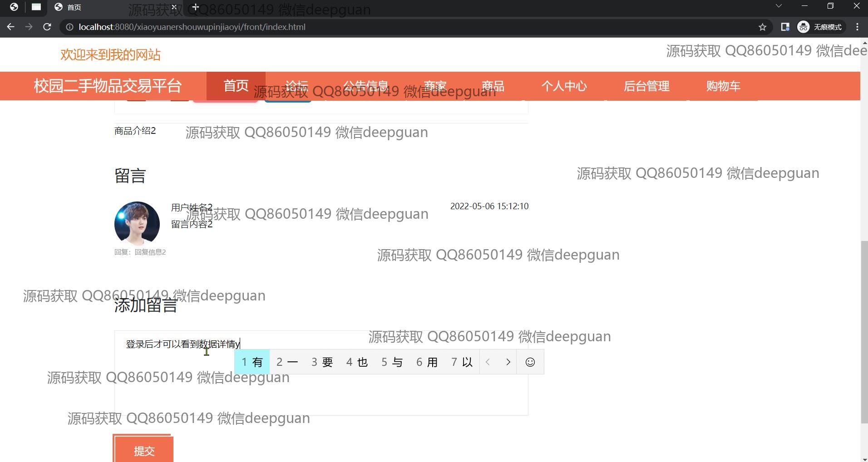Select IME candidate 1 有
868x462 pixels.
pyautogui.click(x=252, y=362)
